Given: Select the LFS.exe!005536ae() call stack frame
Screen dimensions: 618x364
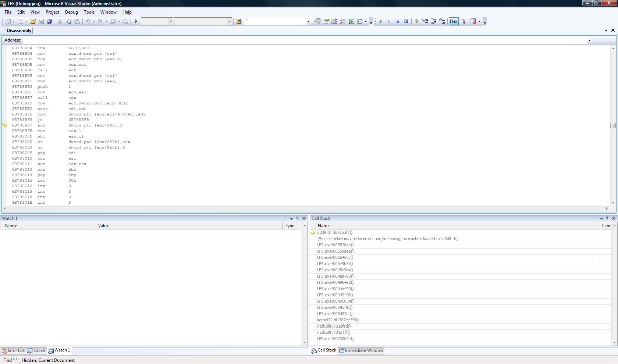Looking at the screenshot, I should [335, 245].
